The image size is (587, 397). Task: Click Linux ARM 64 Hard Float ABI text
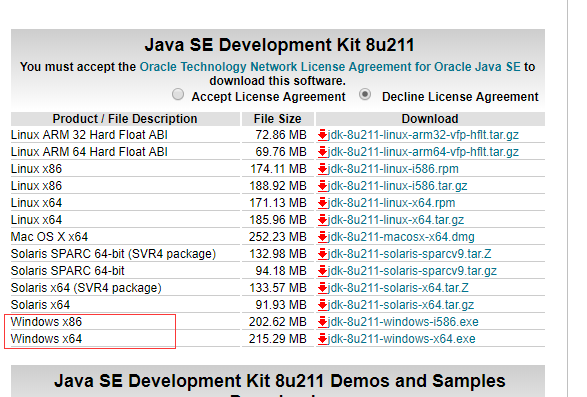tap(89, 152)
